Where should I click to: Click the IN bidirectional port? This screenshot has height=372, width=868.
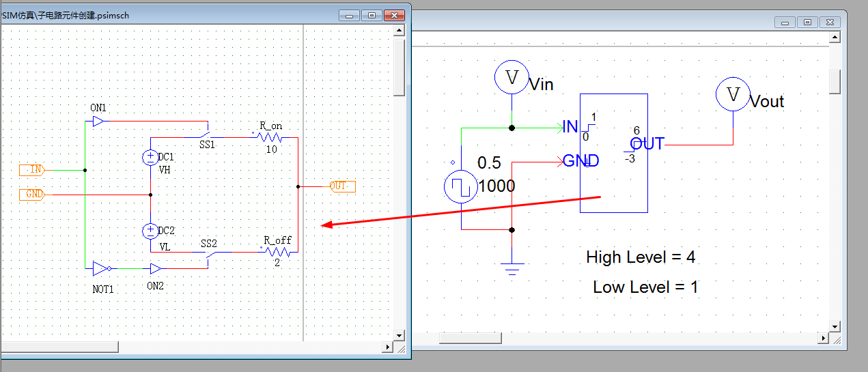click(33, 169)
